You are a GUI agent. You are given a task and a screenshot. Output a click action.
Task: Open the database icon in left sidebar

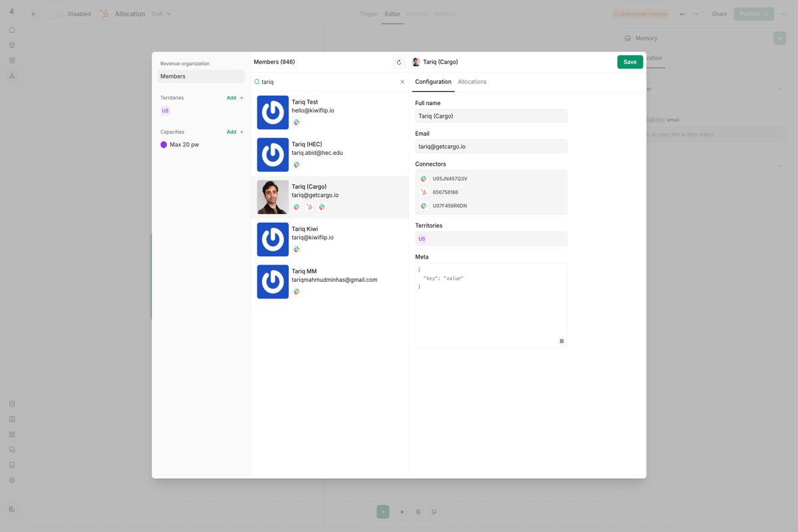[12, 404]
